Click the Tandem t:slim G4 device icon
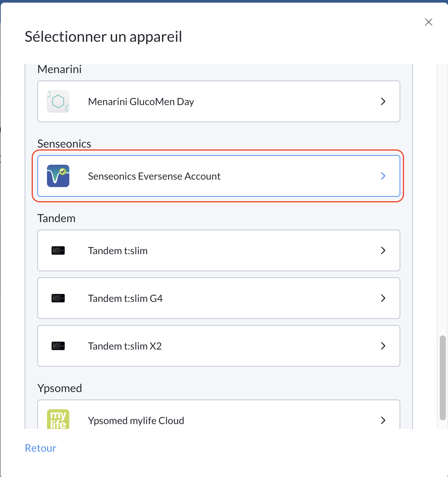This screenshot has width=448, height=477. pyautogui.click(x=58, y=298)
